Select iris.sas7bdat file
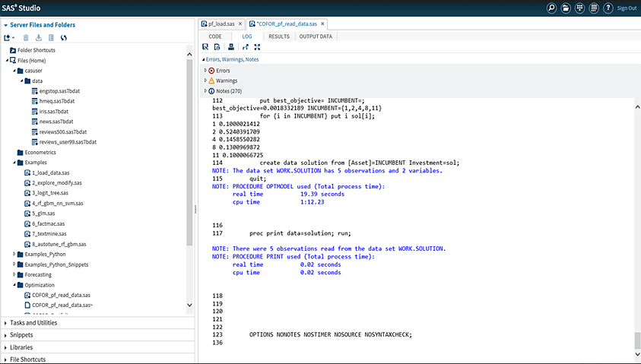641x364 pixels. pyautogui.click(x=54, y=112)
